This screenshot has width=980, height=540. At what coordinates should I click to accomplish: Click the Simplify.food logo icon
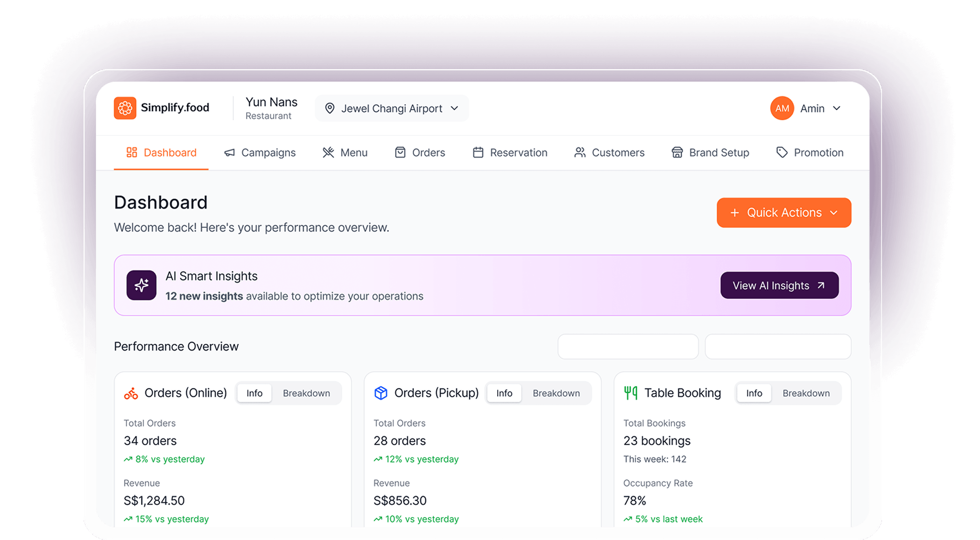coord(125,108)
